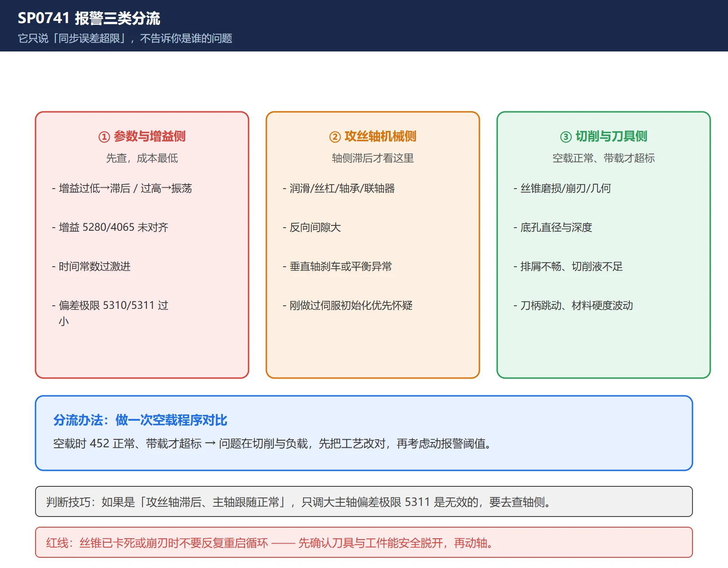Select the sentence starting "空载时 452 正常"
The height and width of the screenshot is (568, 728).
click(272, 444)
